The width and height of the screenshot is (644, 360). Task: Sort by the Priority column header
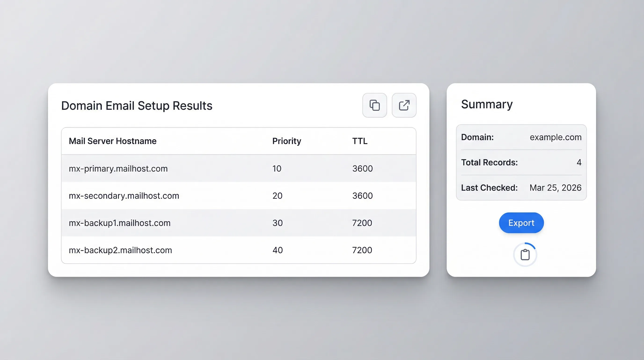[x=286, y=141]
